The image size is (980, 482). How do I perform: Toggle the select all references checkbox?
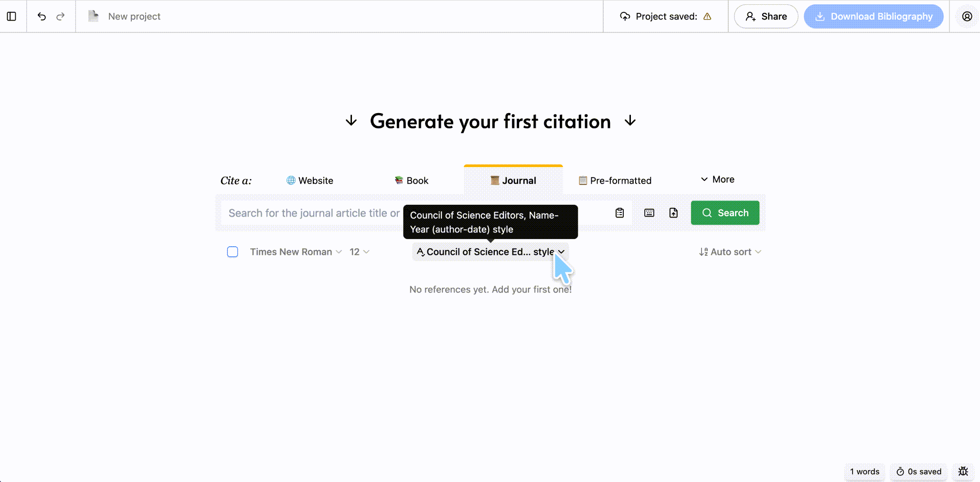[233, 251]
